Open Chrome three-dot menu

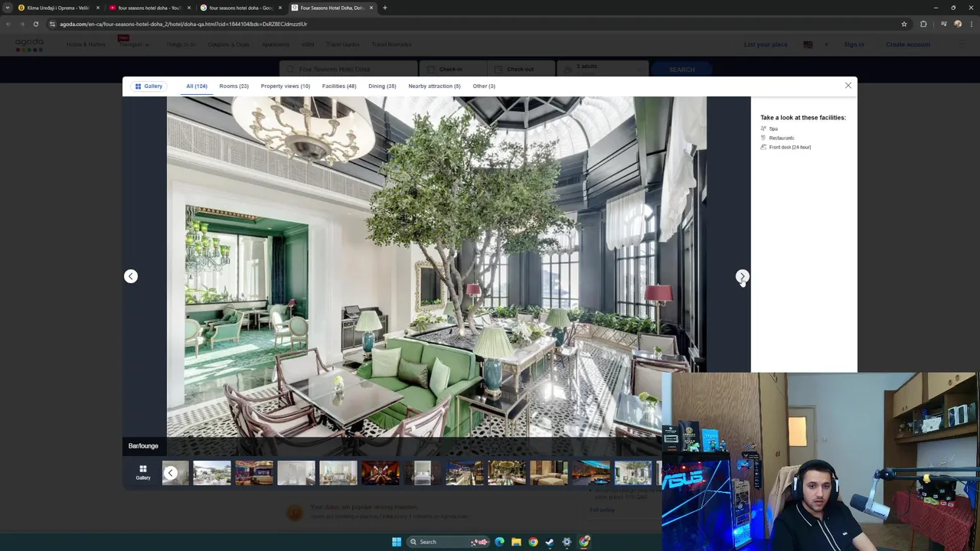(971, 24)
